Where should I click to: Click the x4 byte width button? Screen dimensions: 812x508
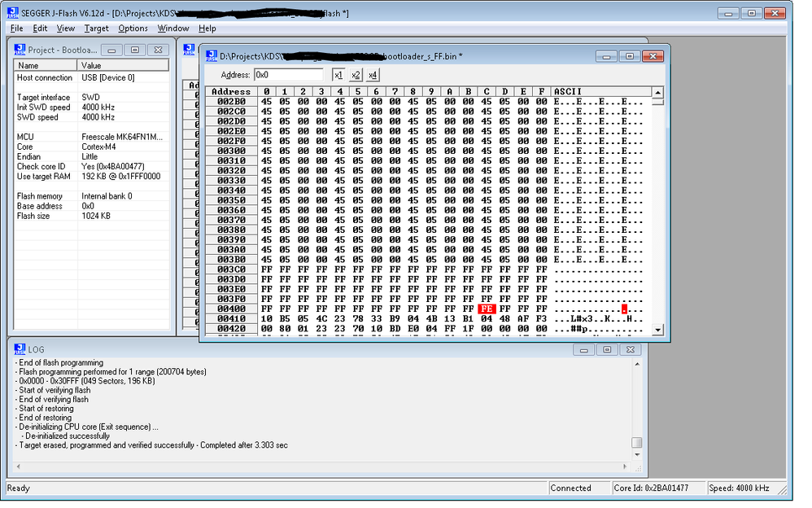click(373, 75)
